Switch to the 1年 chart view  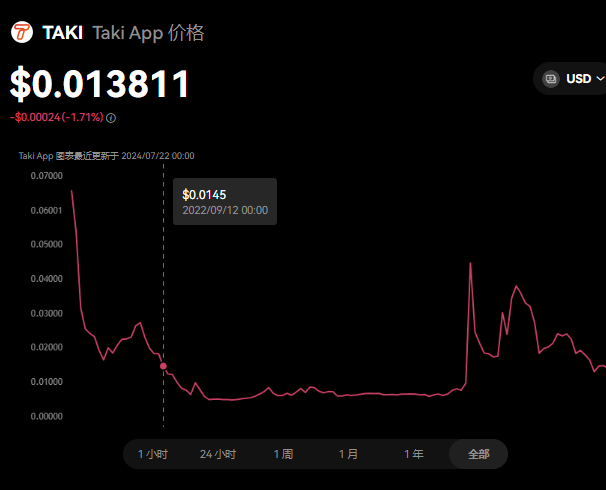click(x=413, y=454)
